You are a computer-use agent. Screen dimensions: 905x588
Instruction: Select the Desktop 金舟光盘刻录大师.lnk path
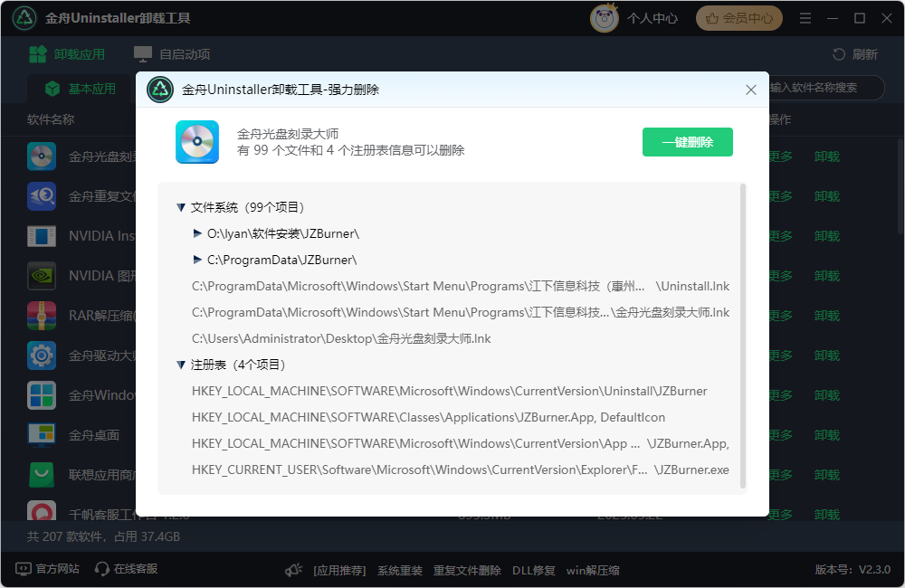pyautogui.click(x=341, y=338)
